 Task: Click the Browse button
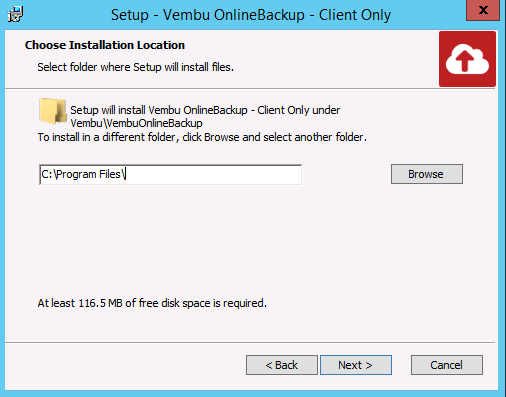427,174
